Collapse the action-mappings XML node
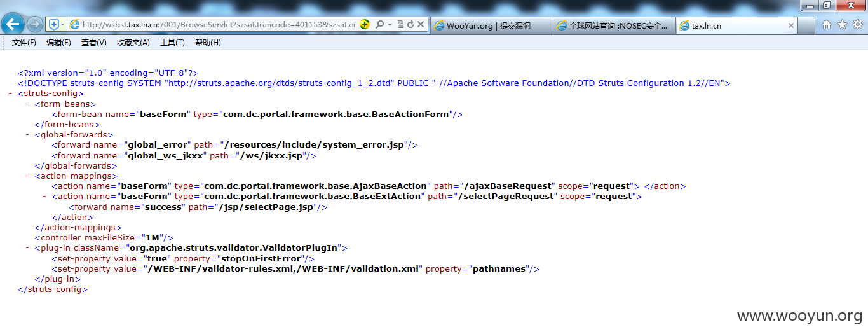 tap(27, 176)
